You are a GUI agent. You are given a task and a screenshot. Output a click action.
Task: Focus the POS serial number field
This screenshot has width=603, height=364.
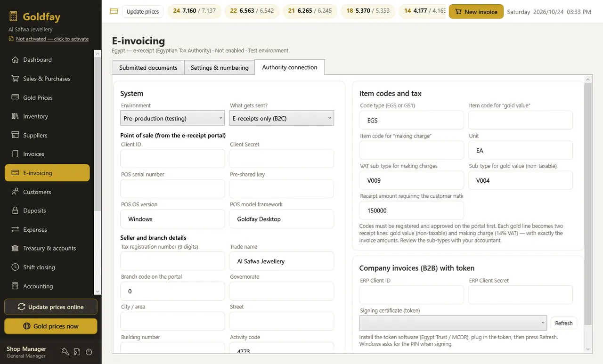(x=172, y=189)
